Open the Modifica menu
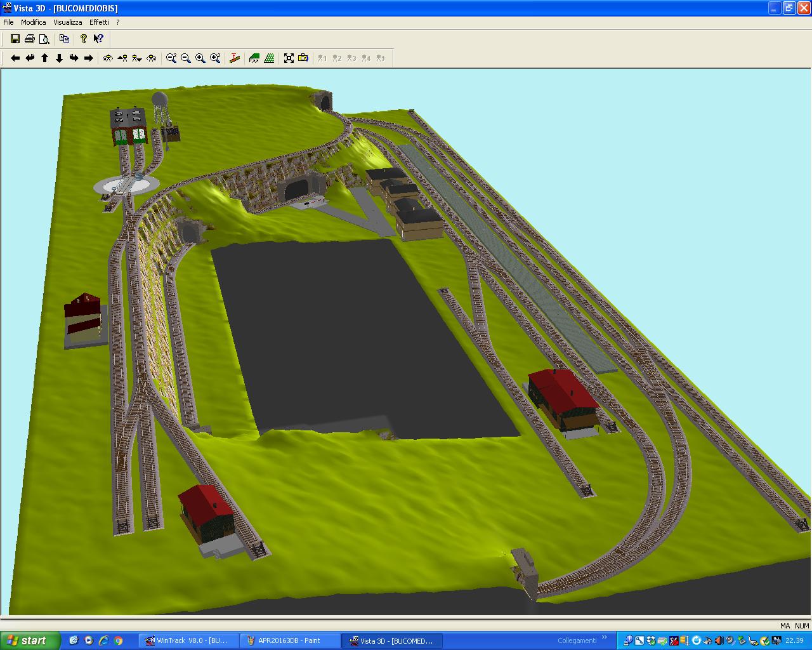The height and width of the screenshot is (650, 812). coord(34,22)
